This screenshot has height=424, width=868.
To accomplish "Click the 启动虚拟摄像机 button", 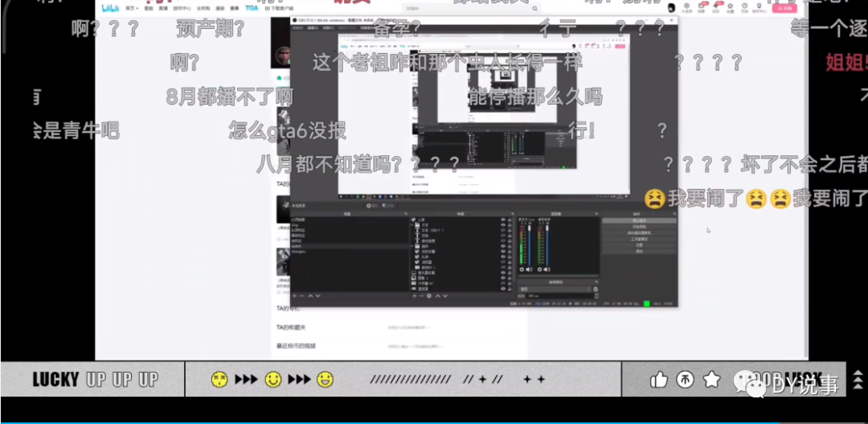I will (640, 233).
